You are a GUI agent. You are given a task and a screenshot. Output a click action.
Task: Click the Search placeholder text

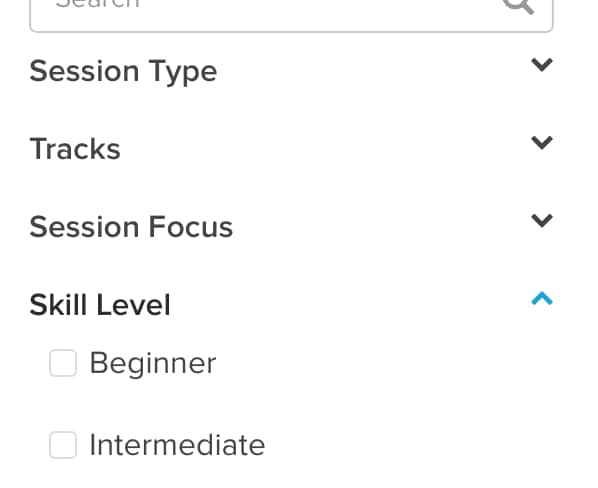(x=98, y=4)
